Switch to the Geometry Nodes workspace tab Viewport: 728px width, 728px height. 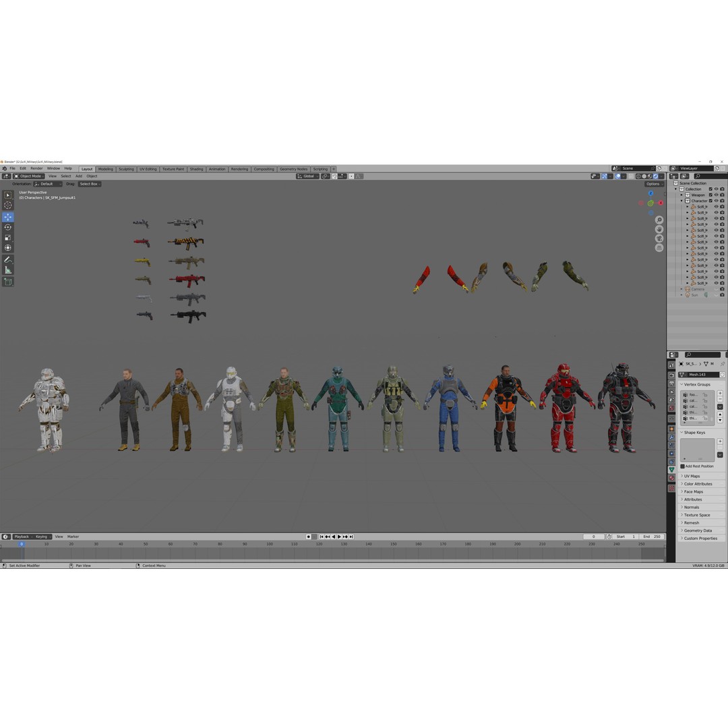[294, 169]
